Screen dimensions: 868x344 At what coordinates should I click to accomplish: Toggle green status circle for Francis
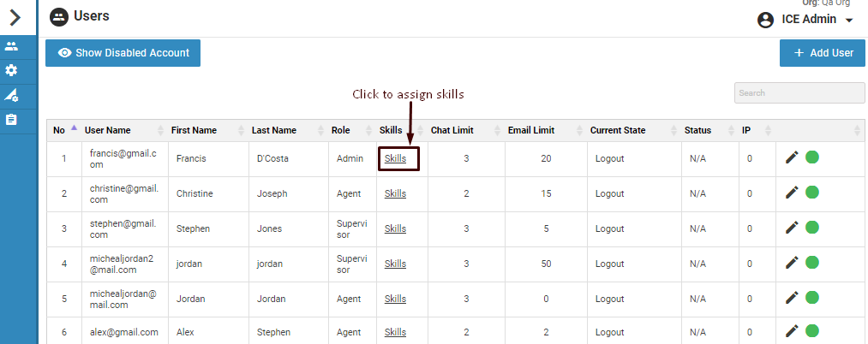tap(812, 157)
